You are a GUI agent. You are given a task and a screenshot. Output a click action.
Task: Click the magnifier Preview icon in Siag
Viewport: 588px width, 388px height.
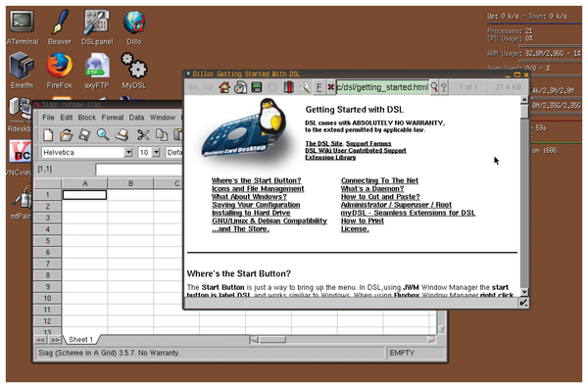pos(103,135)
